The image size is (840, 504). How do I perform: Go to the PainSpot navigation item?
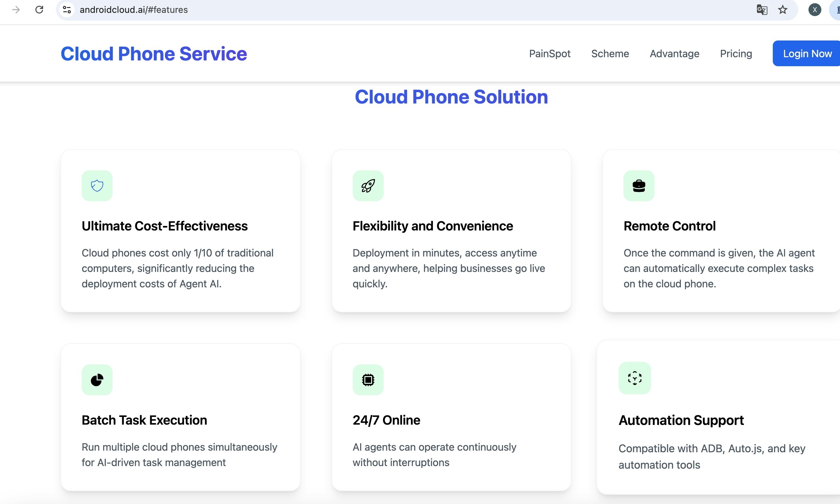550,54
